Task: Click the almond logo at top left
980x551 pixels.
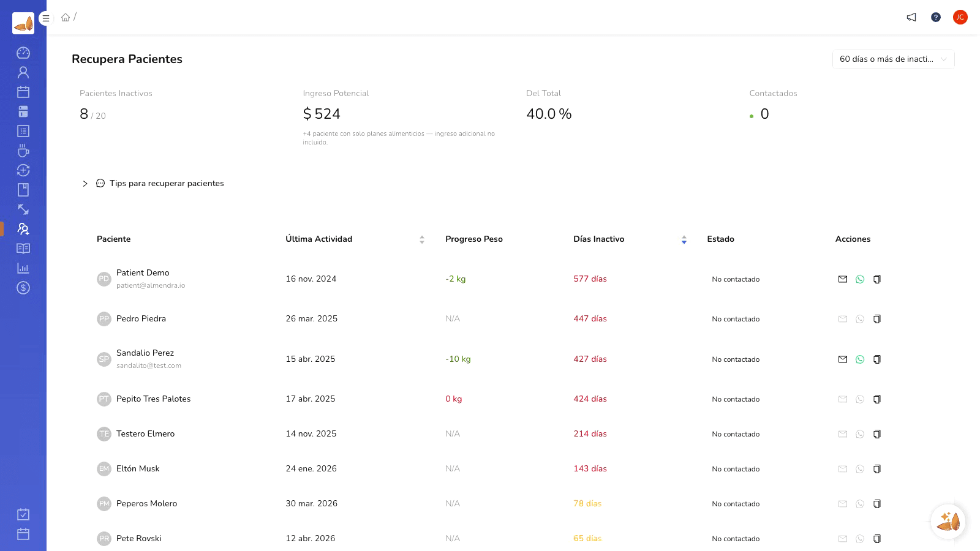Action: tap(23, 23)
